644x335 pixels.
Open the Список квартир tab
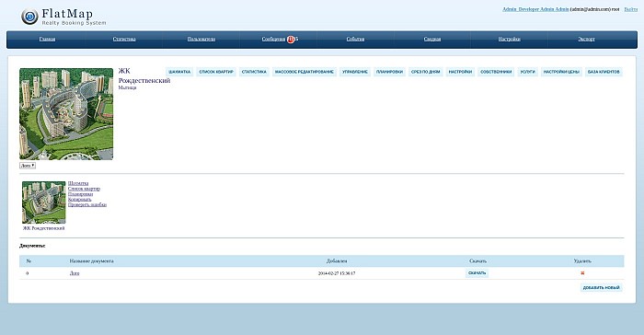[x=216, y=72]
